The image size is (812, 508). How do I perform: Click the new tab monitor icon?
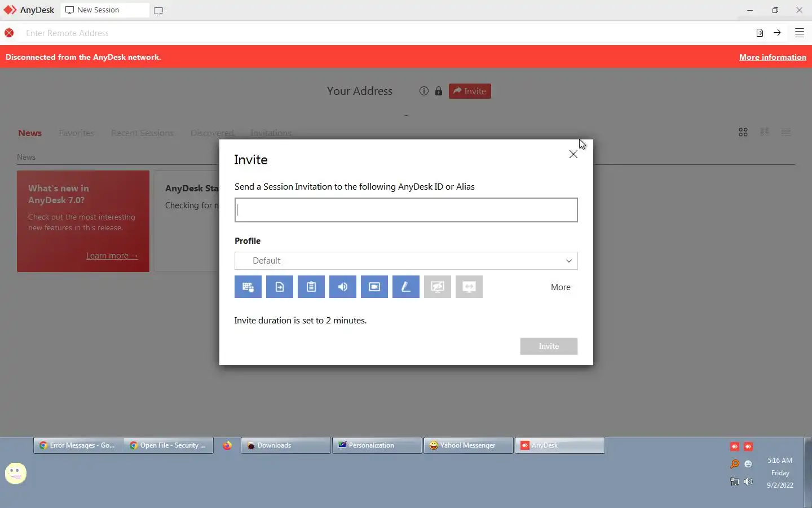point(158,11)
